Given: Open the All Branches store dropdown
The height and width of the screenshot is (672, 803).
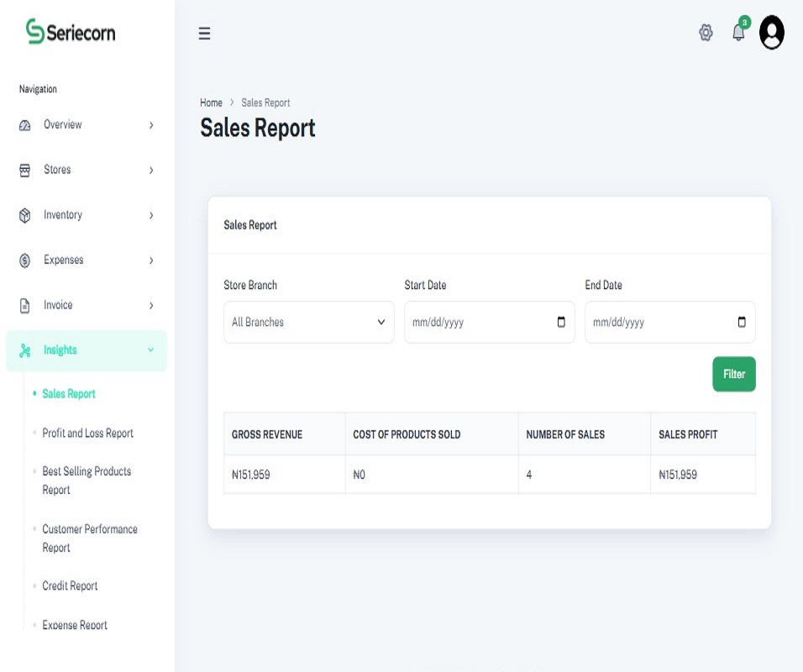Looking at the screenshot, I should 309,323.
